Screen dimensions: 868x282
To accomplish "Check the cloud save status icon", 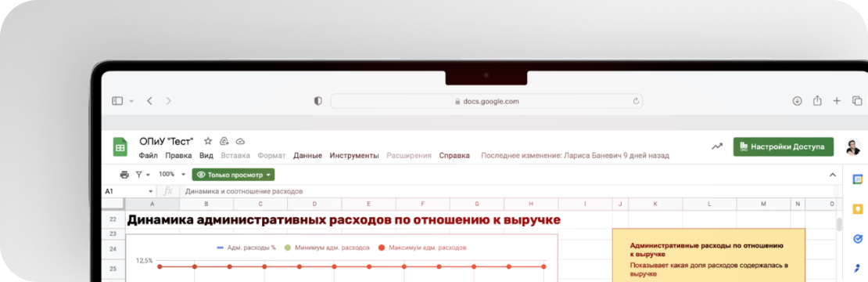I will (240, 141).
